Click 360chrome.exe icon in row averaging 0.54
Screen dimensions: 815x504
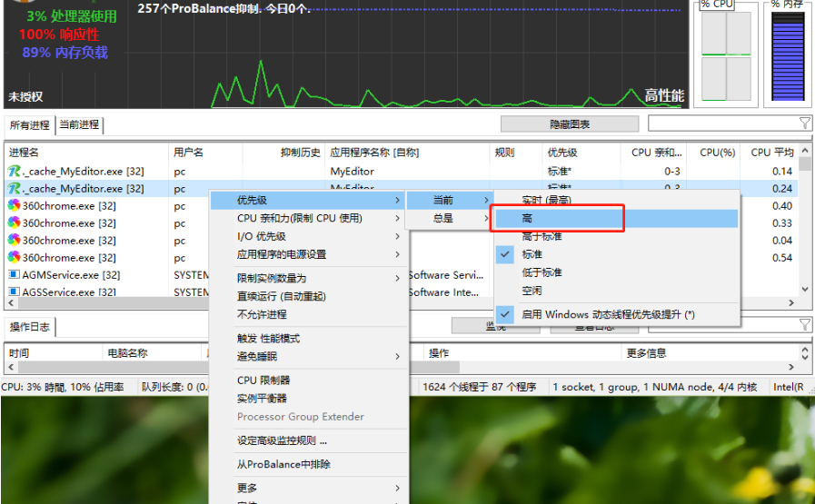click(x=14, y=257)
